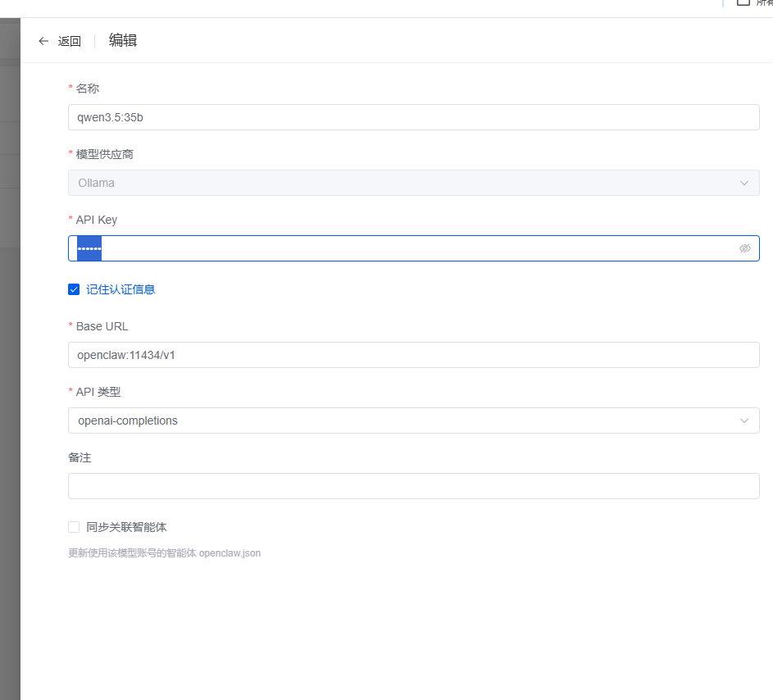Click the Base URL input field

413,355
